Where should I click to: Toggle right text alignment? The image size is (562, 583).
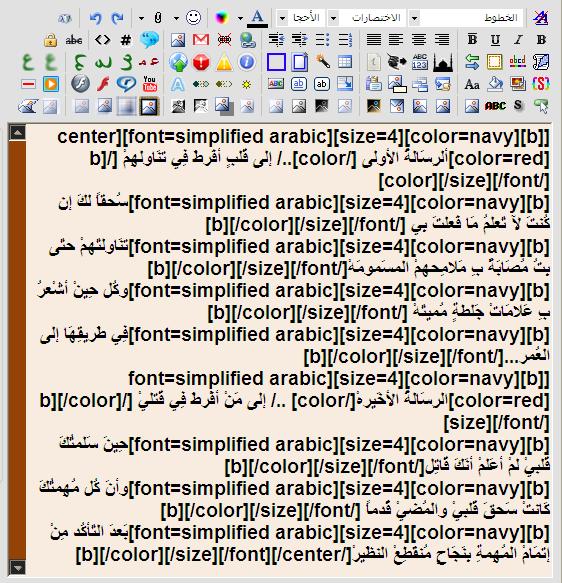(442, 40)
